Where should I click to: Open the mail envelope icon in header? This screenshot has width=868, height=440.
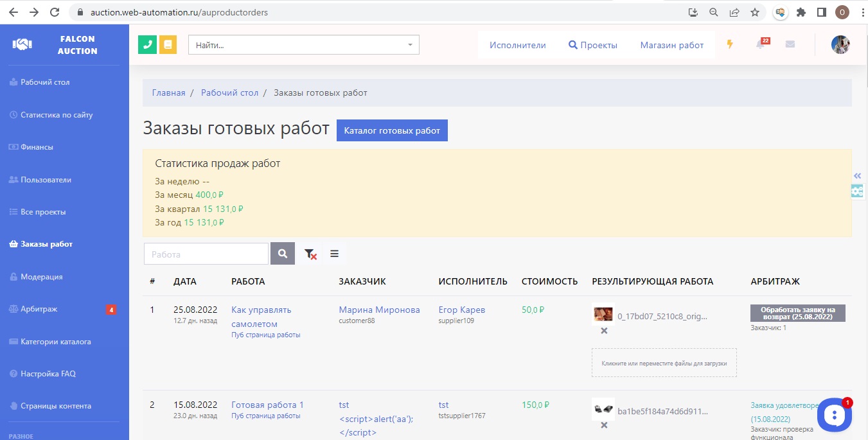coord(790,44)
